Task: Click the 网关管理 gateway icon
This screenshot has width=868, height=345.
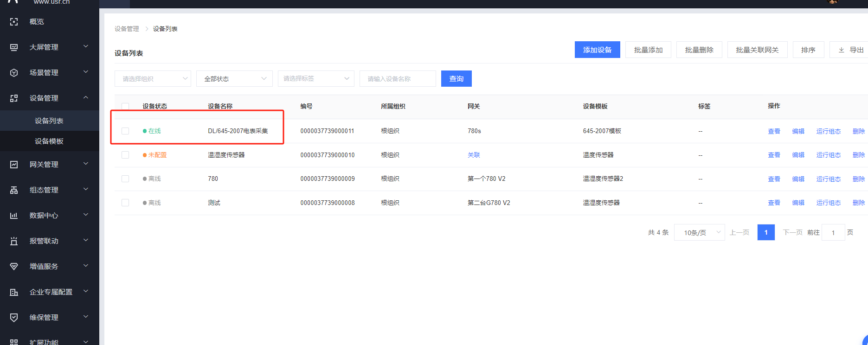Action: (x=14, y=165)
